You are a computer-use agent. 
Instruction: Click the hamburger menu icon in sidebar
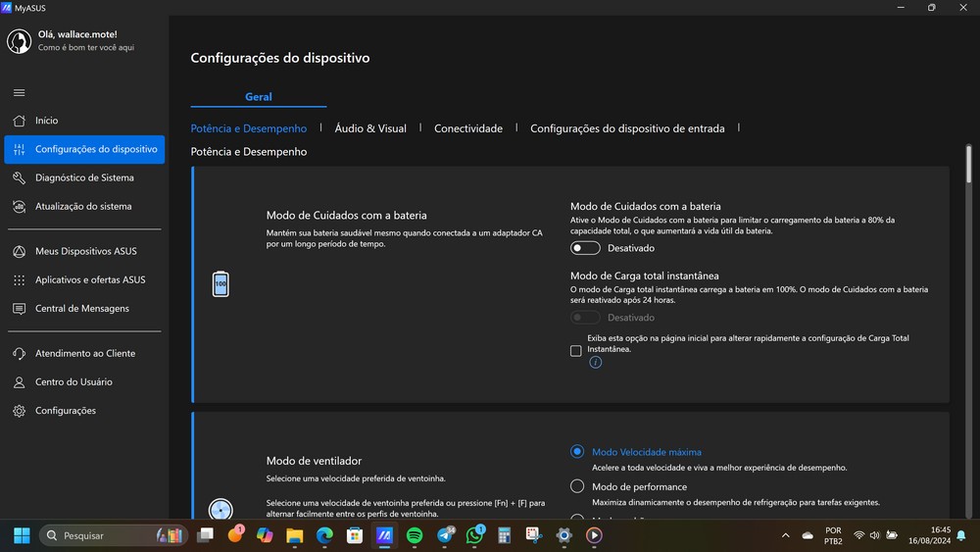(19, 92)
